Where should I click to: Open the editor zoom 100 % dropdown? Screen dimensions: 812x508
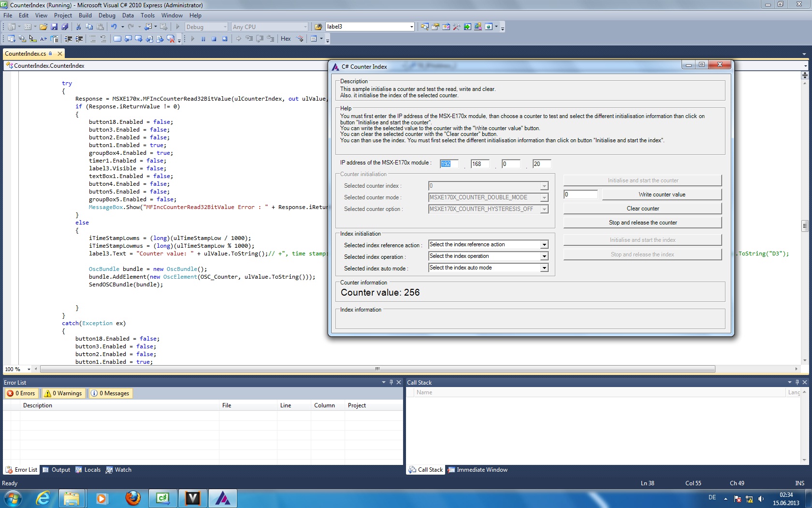tap(29, 369)
